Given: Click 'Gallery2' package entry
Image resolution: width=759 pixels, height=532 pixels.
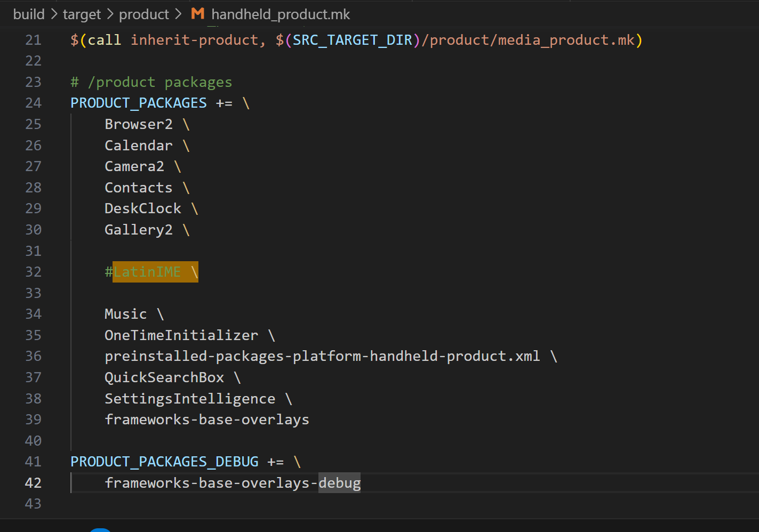Looking at the screenshot, I should pyautogui.click(x=139, y=230).
